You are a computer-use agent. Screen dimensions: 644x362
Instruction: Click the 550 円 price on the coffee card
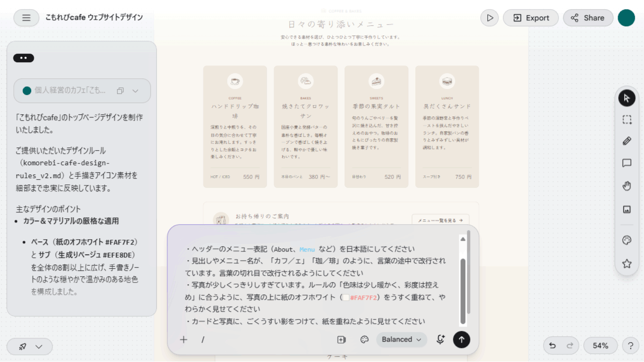251,177
